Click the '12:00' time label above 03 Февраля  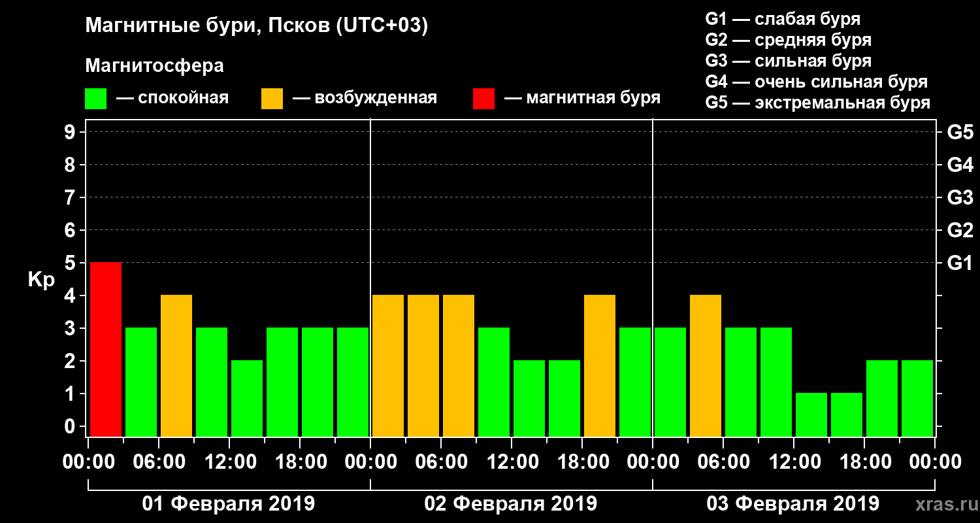tap(794, 462)
